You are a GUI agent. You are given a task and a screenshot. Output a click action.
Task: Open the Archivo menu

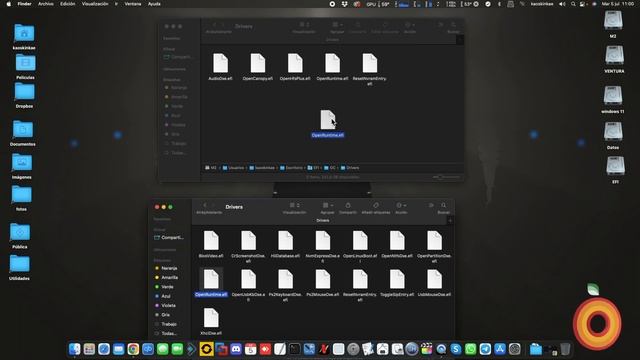point(46,4)
